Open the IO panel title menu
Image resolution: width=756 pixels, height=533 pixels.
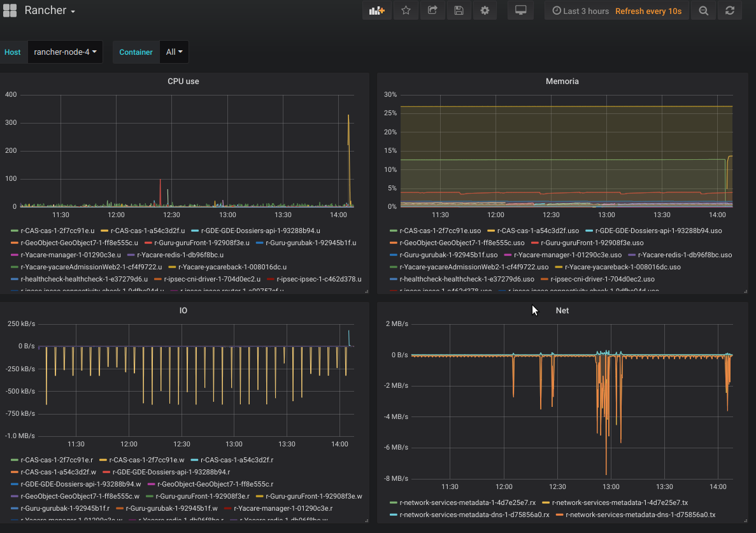click(x=183, y=311)
